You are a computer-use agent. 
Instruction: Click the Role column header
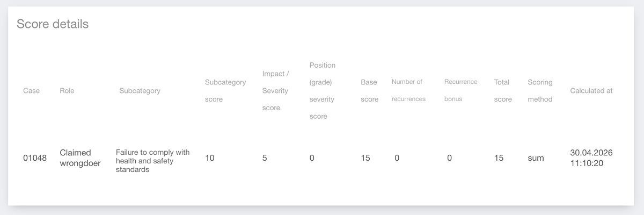tap(67, 91)
